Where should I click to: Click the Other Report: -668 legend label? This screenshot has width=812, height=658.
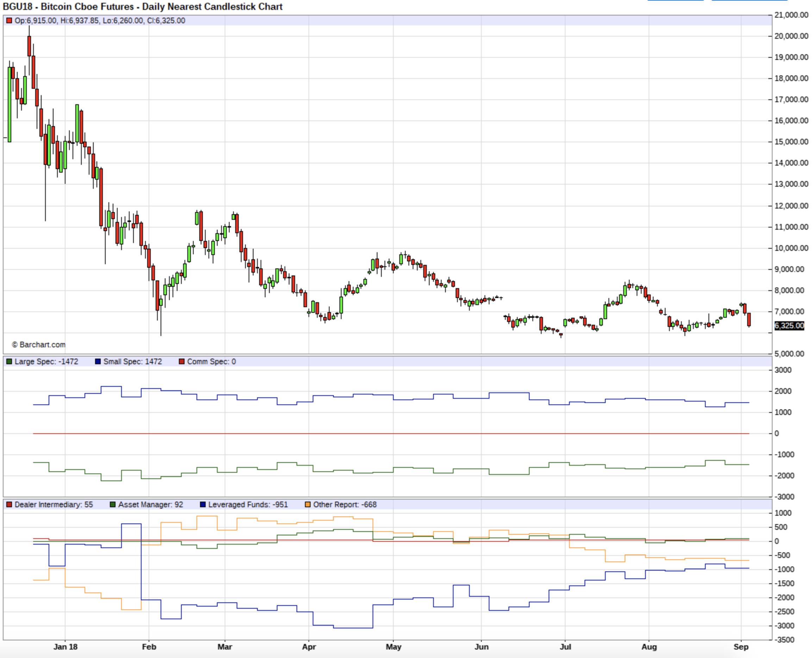click(x=344, y=504)
